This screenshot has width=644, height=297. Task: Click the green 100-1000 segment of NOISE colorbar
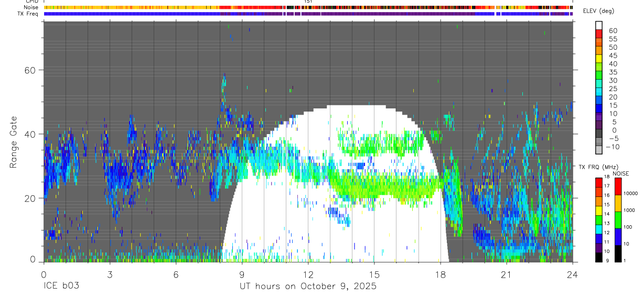tap(618, 219)
